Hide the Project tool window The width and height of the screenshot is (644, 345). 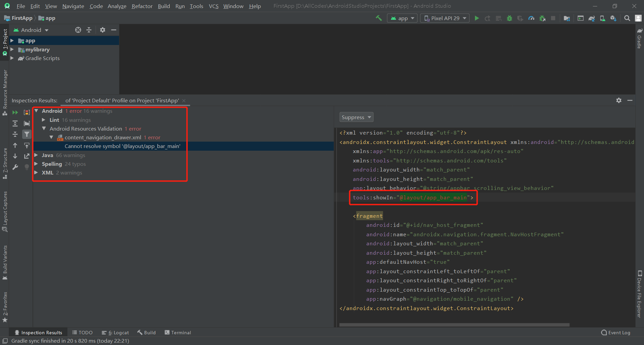[x=114, y=30]
